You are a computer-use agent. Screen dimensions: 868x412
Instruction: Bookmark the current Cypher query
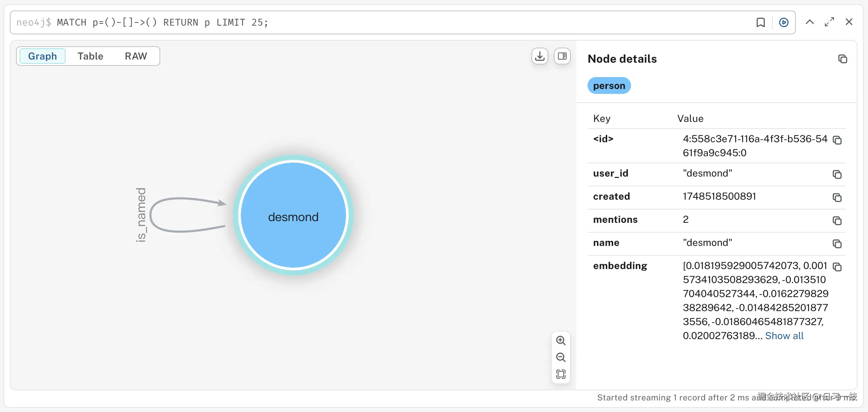pyautogui.click(x=760, y=22)
